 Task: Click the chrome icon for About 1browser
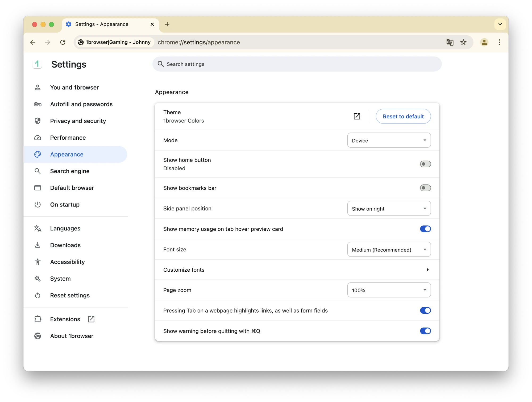[x=38, y=336]
